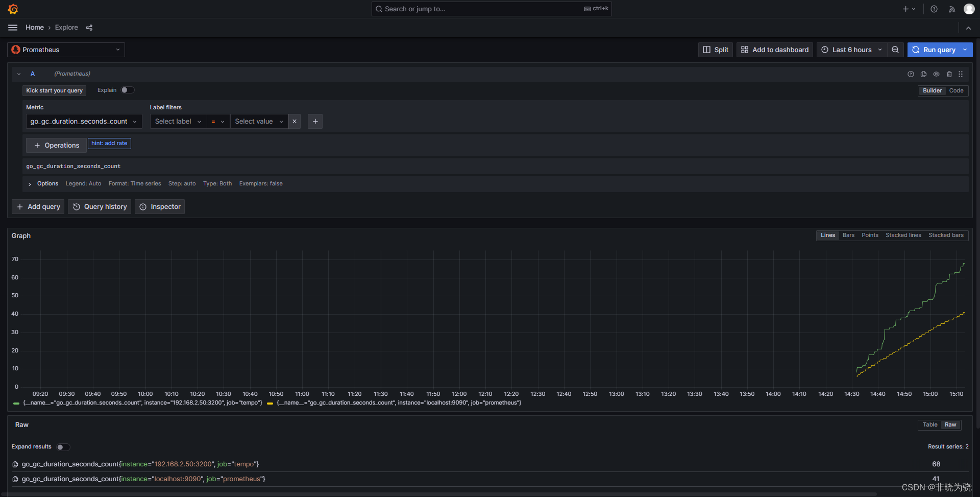This screenshot has width=980, height=497.
Task: Switch results view to Table
Action: [x=930, y=425]
